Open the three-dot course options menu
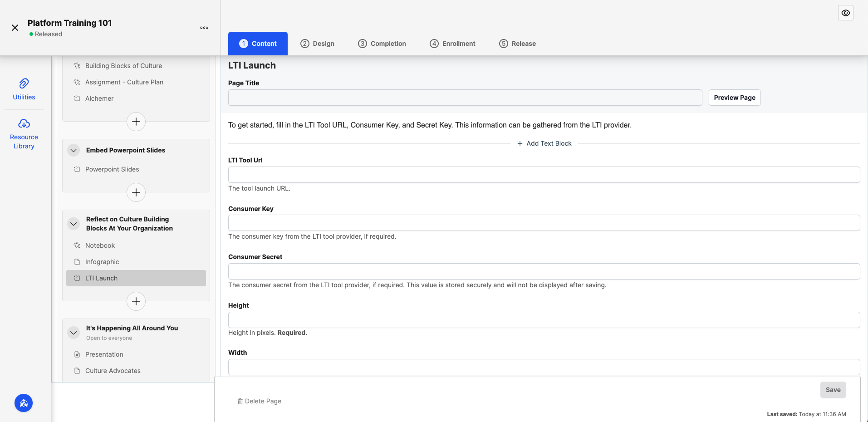 [204, 28]
